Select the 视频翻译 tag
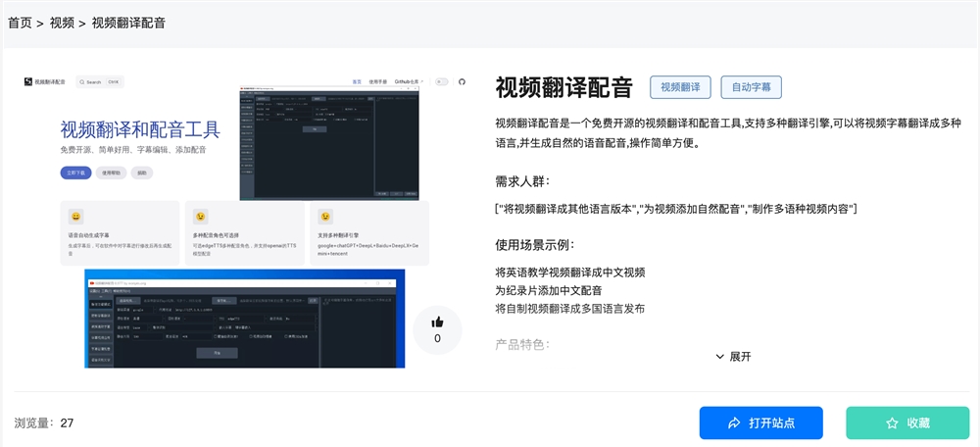Screen dimensions: 980x447 click(680, 87)
